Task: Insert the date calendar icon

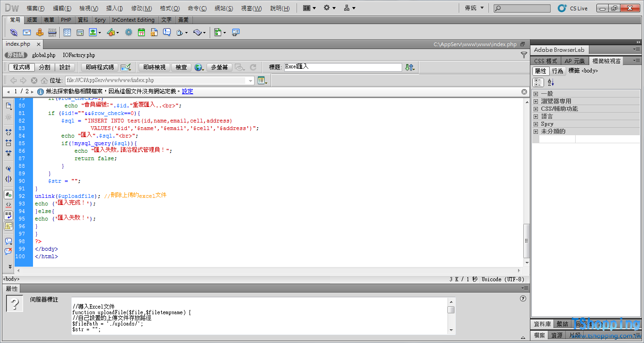Action: tap(141, 33)
